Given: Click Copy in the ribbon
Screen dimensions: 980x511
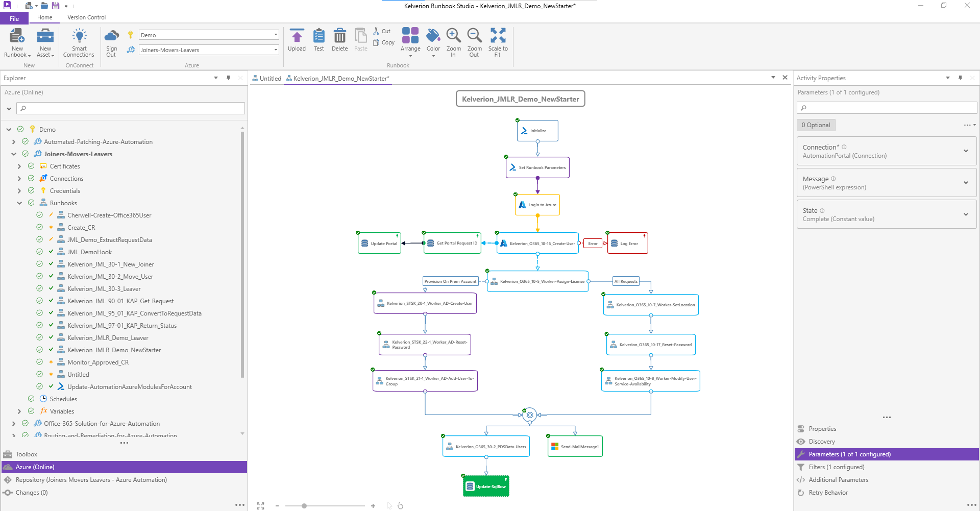Looking at the screenshot, I should [384, 42].
